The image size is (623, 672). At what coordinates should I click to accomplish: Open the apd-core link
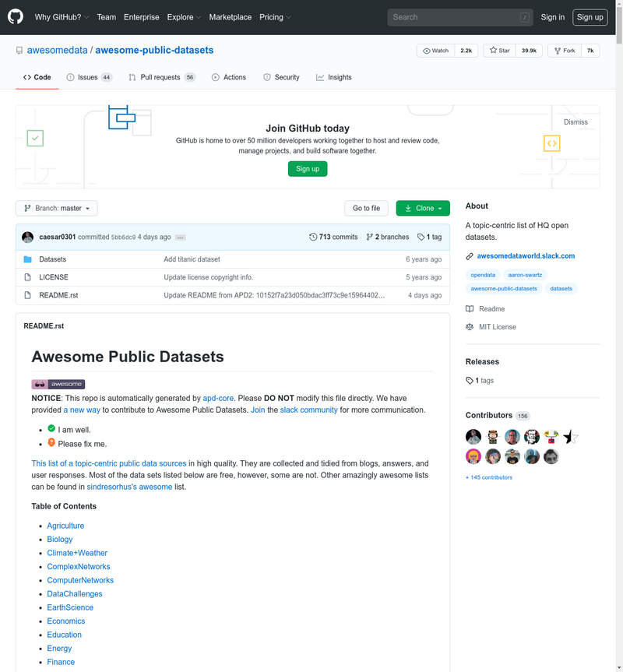click(218, 398)
